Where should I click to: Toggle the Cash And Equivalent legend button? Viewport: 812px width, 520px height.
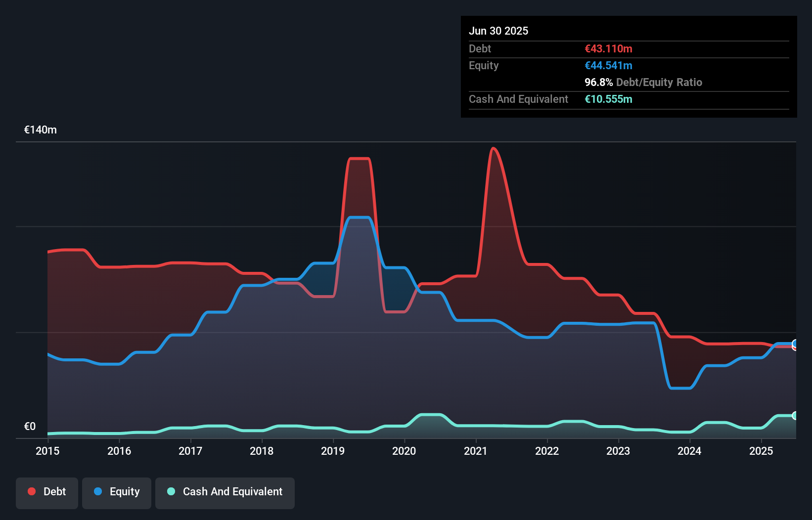pyautogui.click(x=225, y=492)
